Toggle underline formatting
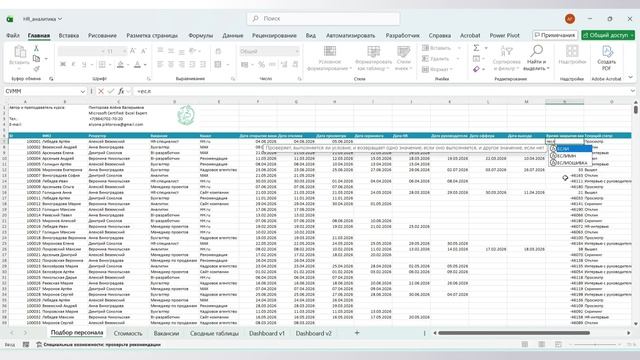Viewport: 640px width, 360px height. pyautogui.click(x=84, y=64)
